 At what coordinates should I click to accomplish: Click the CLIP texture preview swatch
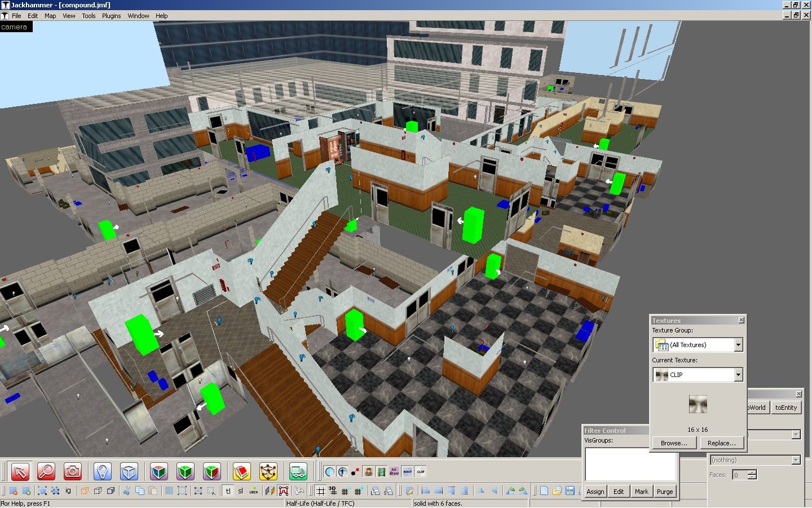(698, 404)
